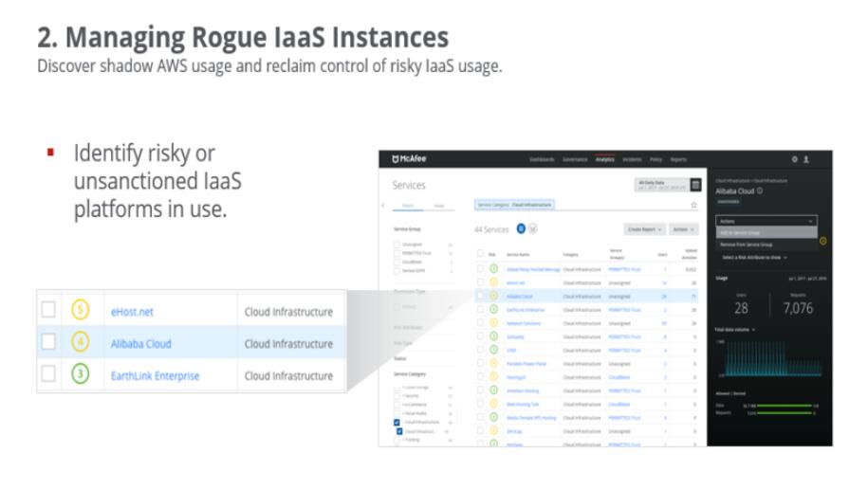Check the Unassigned service group filter
This screenshot has height=490, width=868.
pyautogui.click(x=397, y=245)
